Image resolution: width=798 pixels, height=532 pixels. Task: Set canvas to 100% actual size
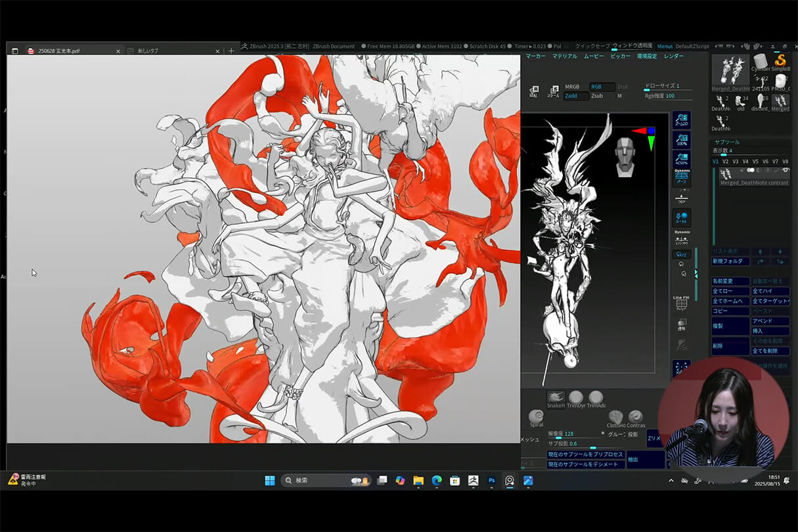click(681, 140)
